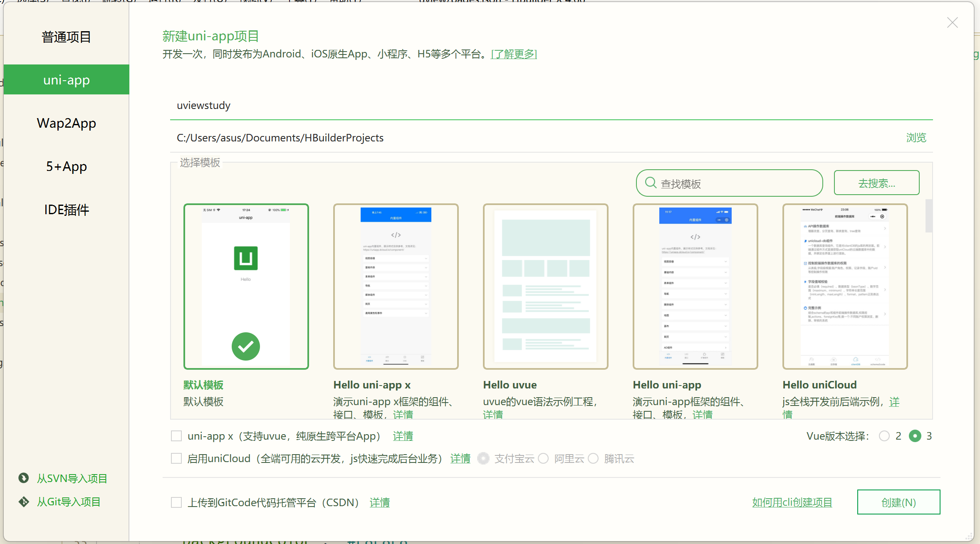Select the Hello uni-app template thumbnail
The height and width of the screenshot is (544, 980).
coord(695,286)
